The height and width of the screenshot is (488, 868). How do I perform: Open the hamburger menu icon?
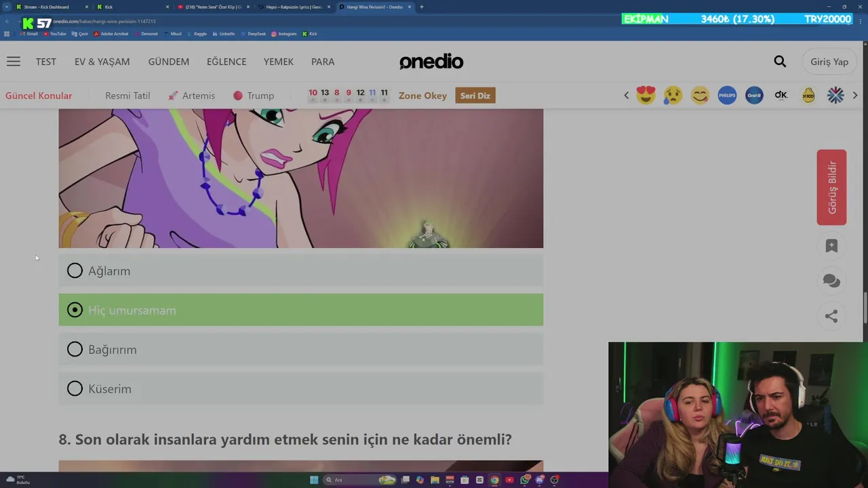(14, 62)
